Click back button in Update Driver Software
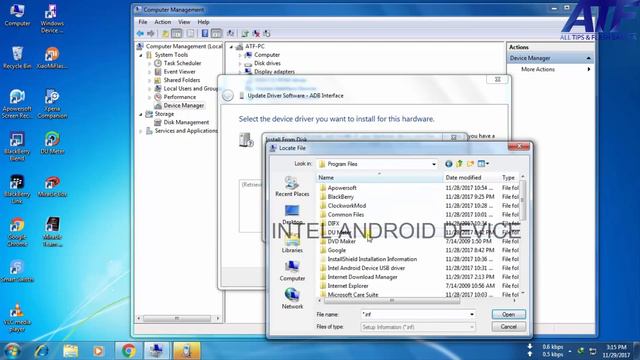The image size is (640, 360). (228, 96)
